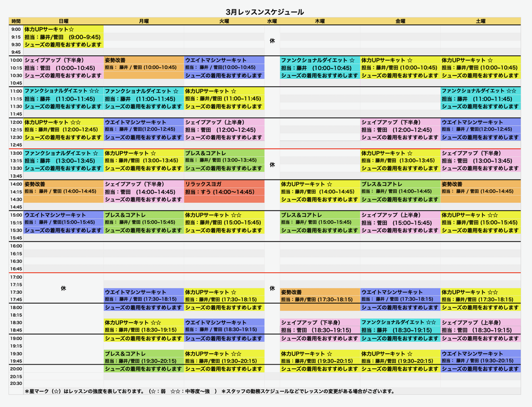Select Sunday 9:00 体力UPサーキット☆ title

pyautogui.click(x=49, y=29)
